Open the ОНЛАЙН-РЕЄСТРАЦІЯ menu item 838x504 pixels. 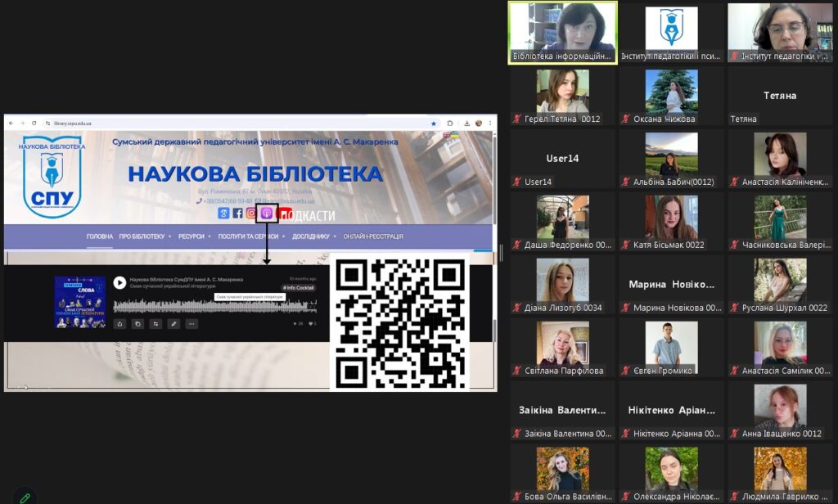coord(373,236)
